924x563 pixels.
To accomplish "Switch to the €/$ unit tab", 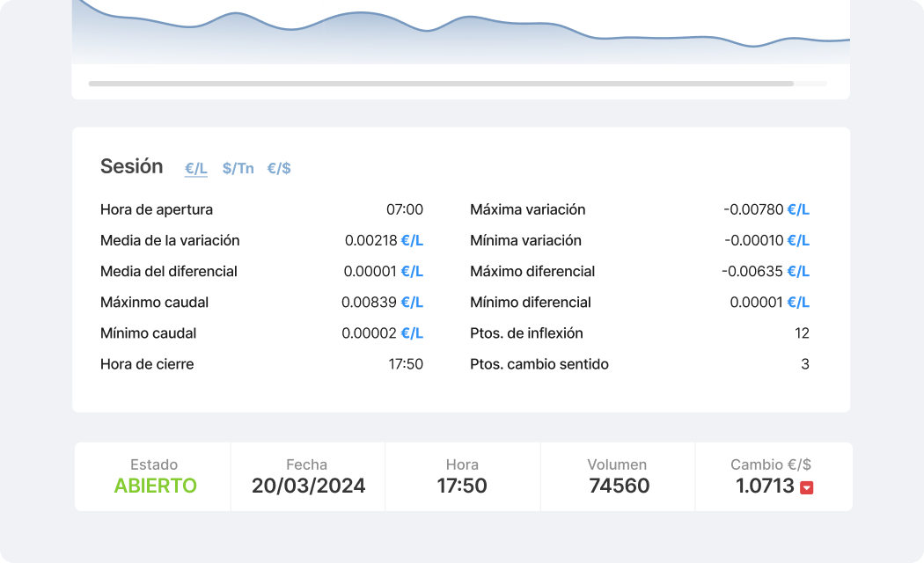I will (279, 168).
